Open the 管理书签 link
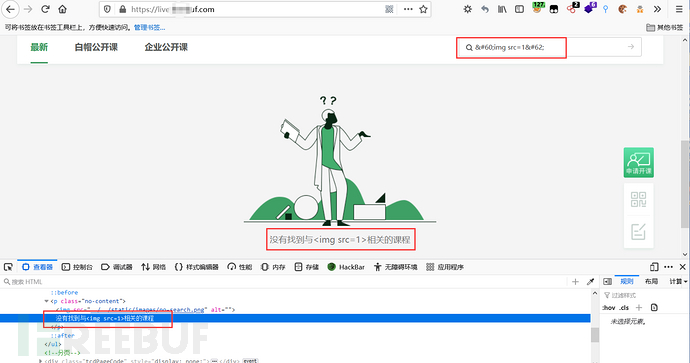 point(150,27)
